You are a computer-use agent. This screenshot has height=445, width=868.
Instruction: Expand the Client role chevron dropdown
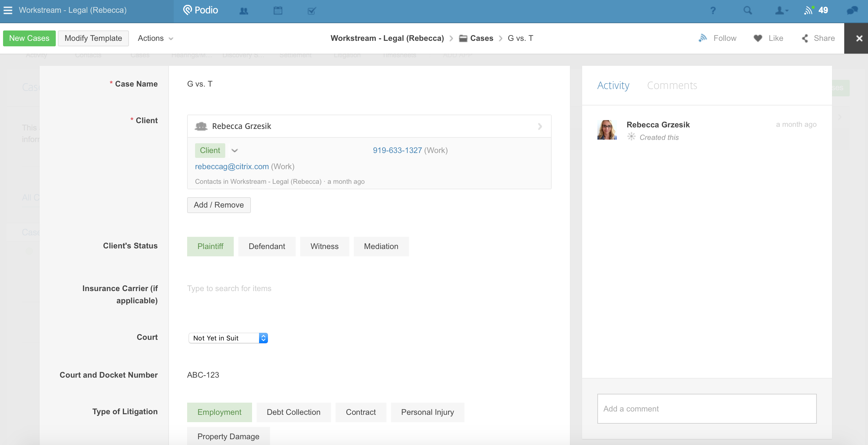[234, 151]
